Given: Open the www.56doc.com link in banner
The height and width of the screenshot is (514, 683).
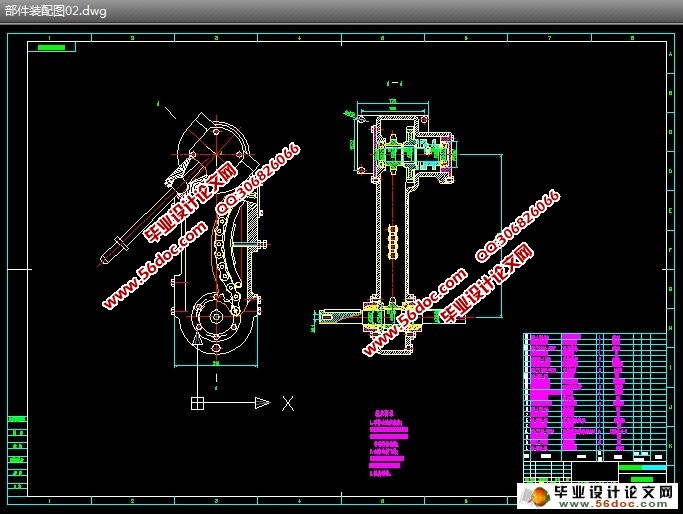Looking at the screenshot, I should click(613, 504).
